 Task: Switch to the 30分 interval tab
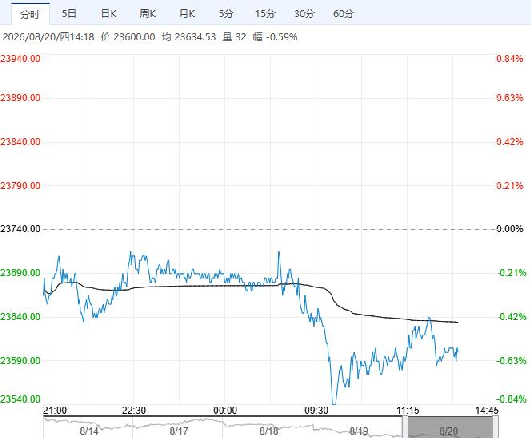pos(304,14)
